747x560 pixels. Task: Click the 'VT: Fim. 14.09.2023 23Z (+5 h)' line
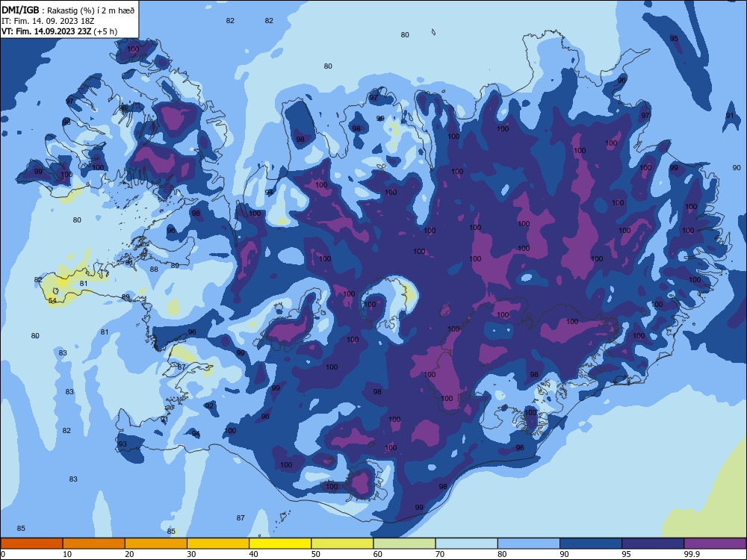pyautogui.click(x=60, y=31)
